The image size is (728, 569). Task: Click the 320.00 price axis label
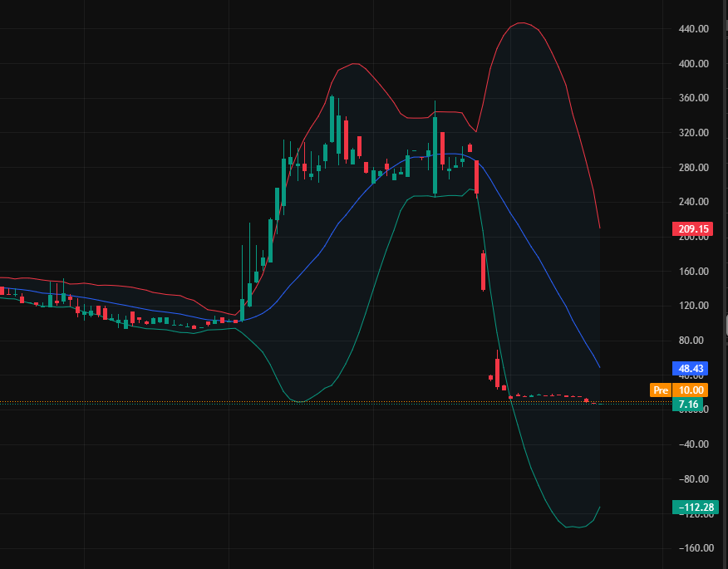pyautogui.click(x=694, y=133)
